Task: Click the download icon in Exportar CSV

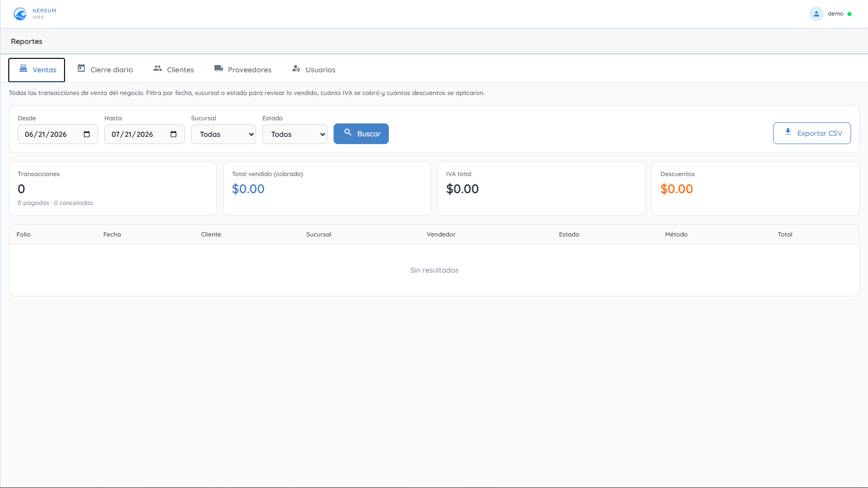Action: 788,132
